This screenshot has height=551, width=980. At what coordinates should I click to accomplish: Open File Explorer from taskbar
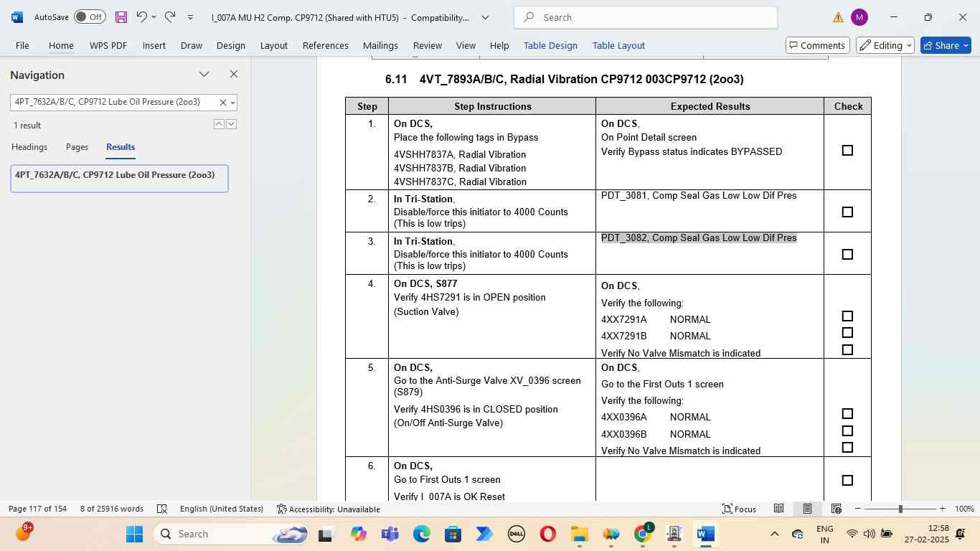tap(579, 534)
